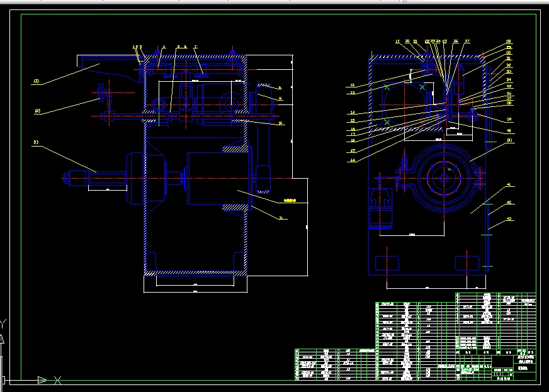The height and width of the screenshot is (392, 549).
Task: Select the parenthesized callout (3) label
Action: [36, 81]
